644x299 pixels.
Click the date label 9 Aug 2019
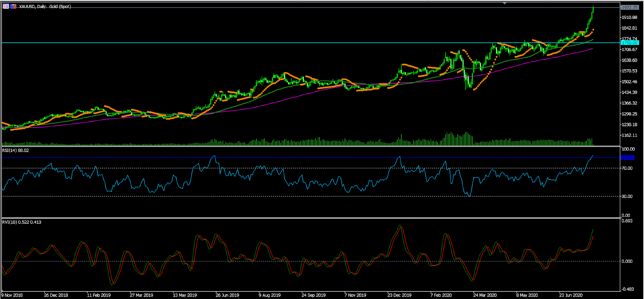coord(270,295)
